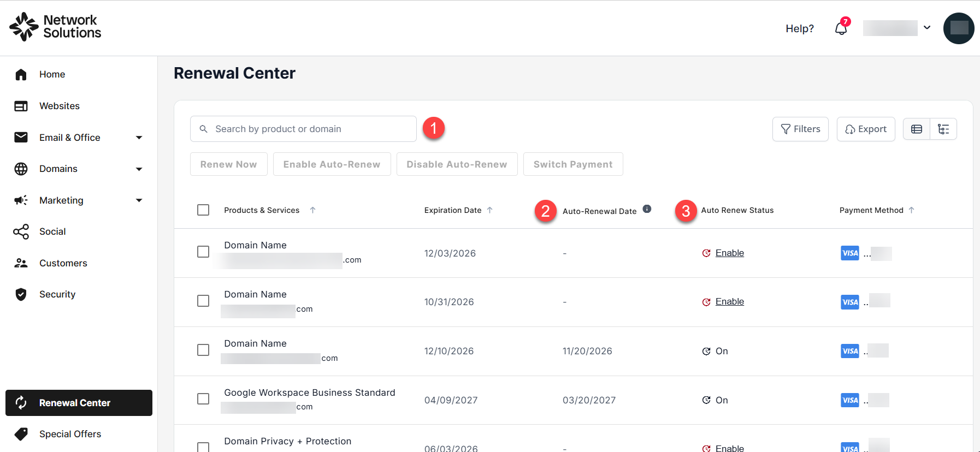Open the notifications bell
Image resolution: width=980 pixels, height=452 pixels.
tap(841, 28)
